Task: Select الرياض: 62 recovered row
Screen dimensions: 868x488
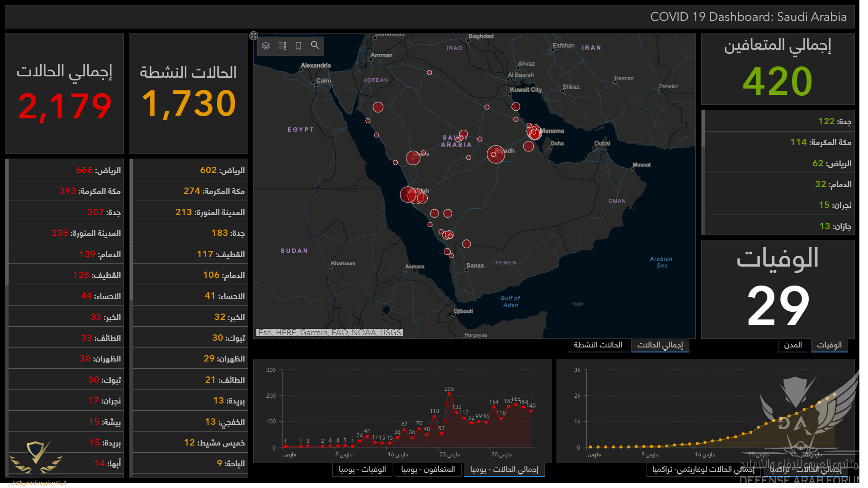Action: tap(779, 164)
